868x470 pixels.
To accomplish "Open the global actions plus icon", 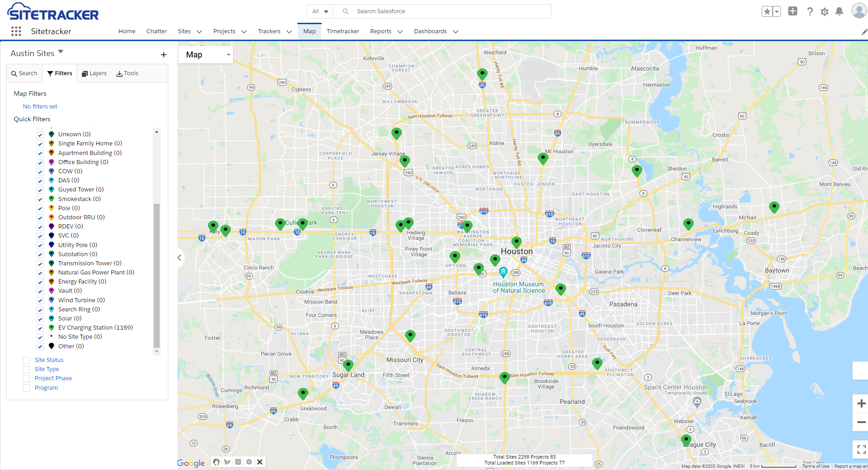I will [793, 11].
